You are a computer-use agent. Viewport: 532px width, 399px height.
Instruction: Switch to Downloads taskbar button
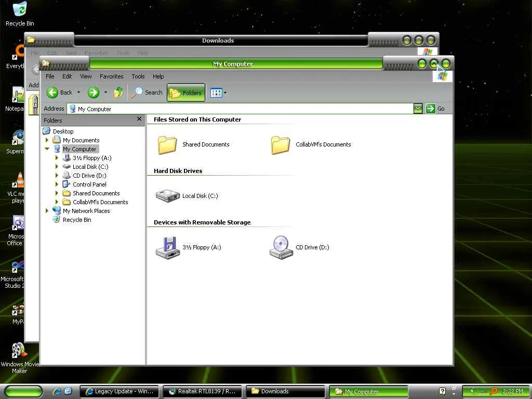[x=285, y=391]
